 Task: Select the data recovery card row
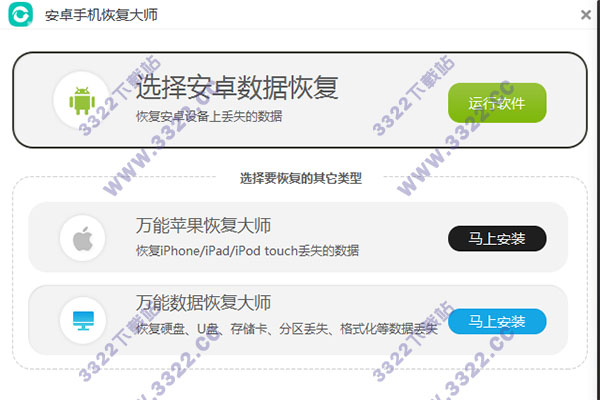tap(298, 320)
